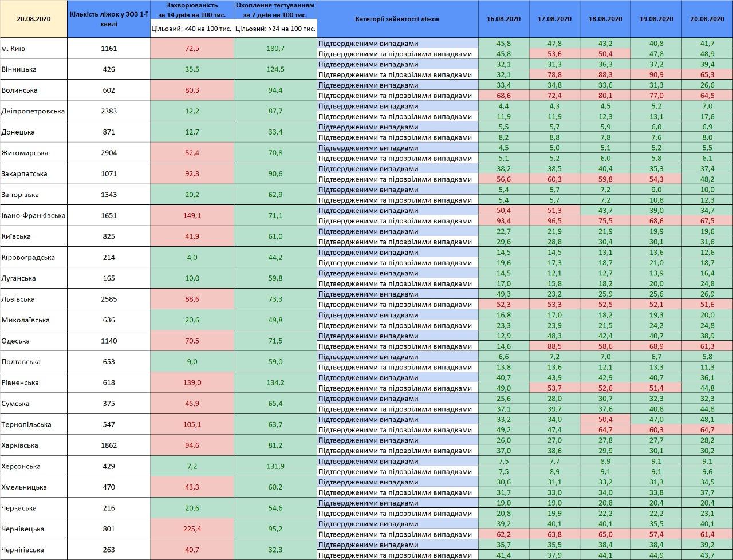Screen dimensions: 733x560
Task: Select the 'Волинська' region cell
Action: [33, 90]
